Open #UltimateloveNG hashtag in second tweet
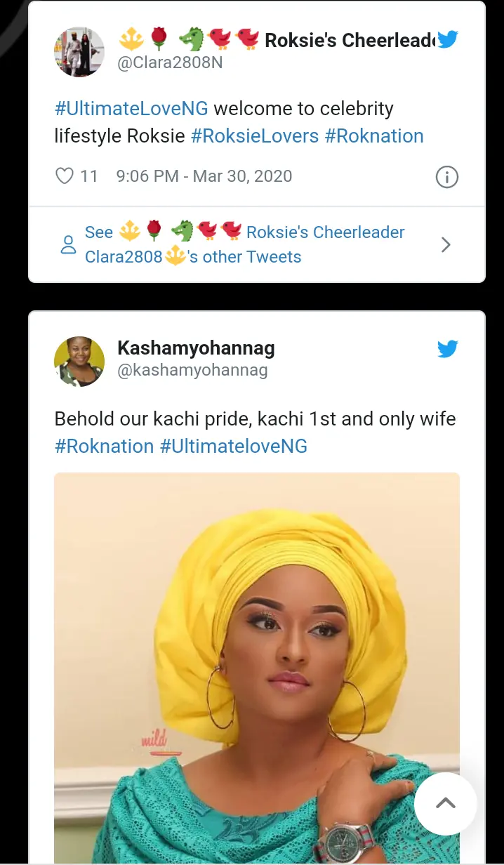Viewport: 504px width, 865px height. point(234,446)
